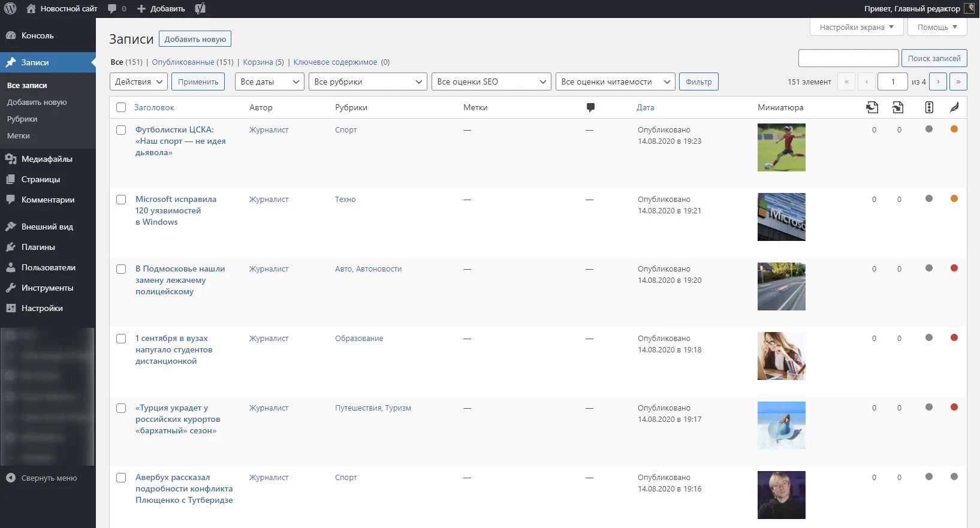Click the comments bubble column icon
This screenshot has width=980, height=528.
(590, 107)
